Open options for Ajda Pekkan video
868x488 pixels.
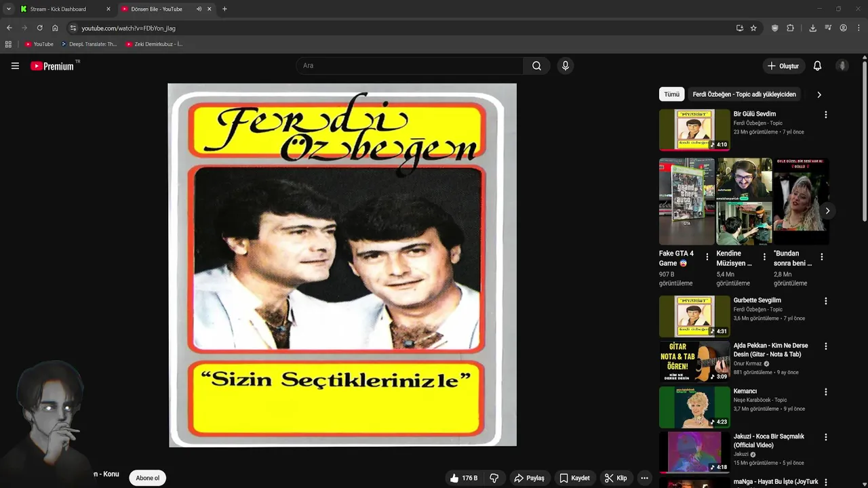[825, 346]
